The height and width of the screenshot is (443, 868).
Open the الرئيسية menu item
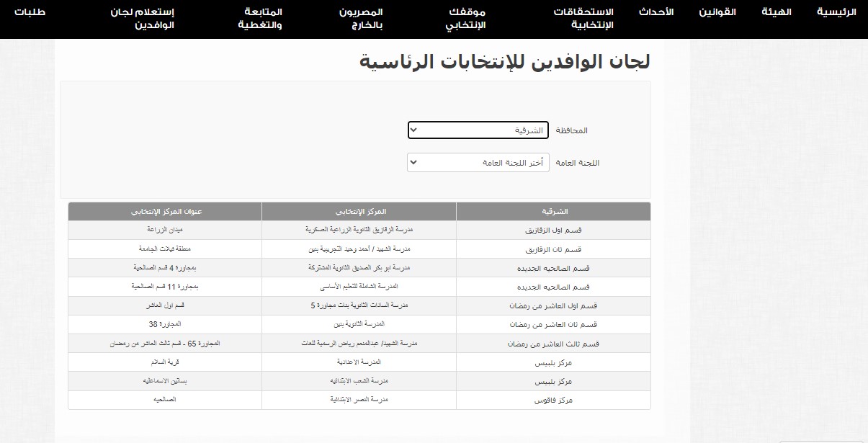pyautogui.click(x=836, y=12)
